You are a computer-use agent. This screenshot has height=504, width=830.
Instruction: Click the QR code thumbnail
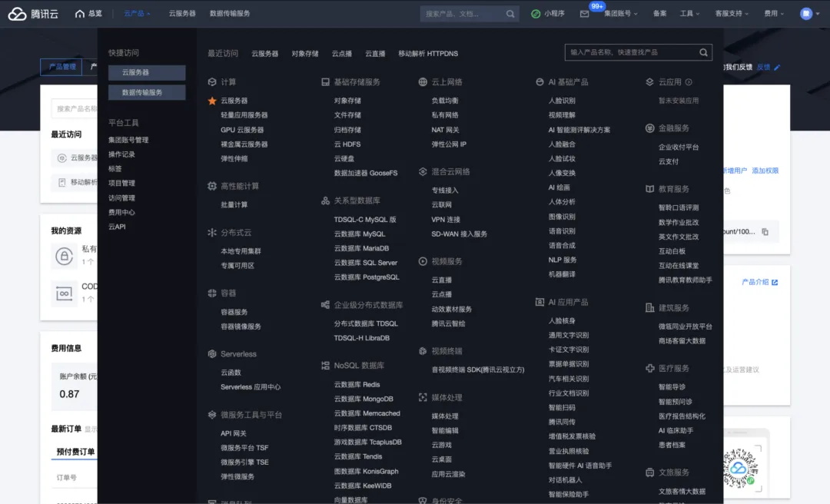pyautogui.click(x=741, y=467)
